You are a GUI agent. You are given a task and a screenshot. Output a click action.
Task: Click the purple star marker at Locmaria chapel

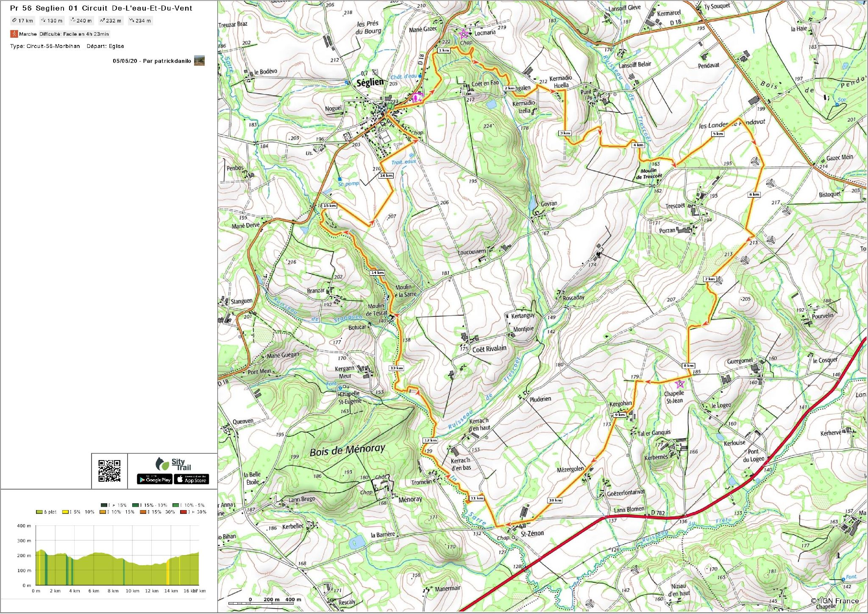[x=464, y=34]
